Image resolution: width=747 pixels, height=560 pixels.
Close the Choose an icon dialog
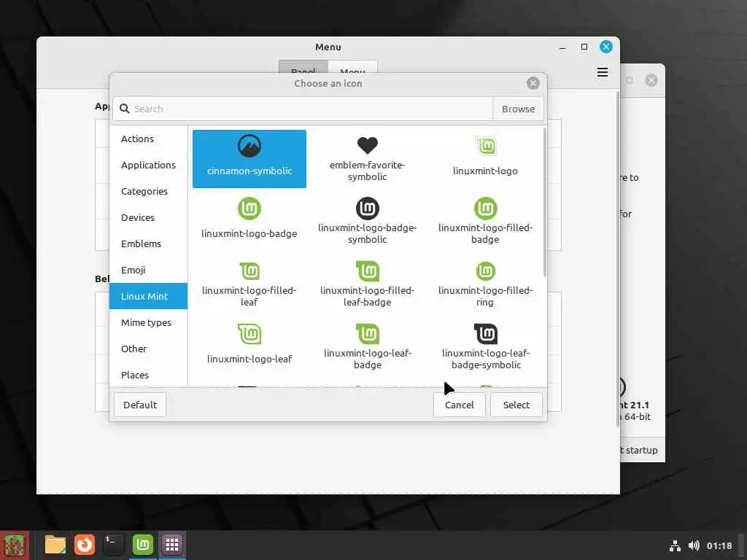[533, 83]
